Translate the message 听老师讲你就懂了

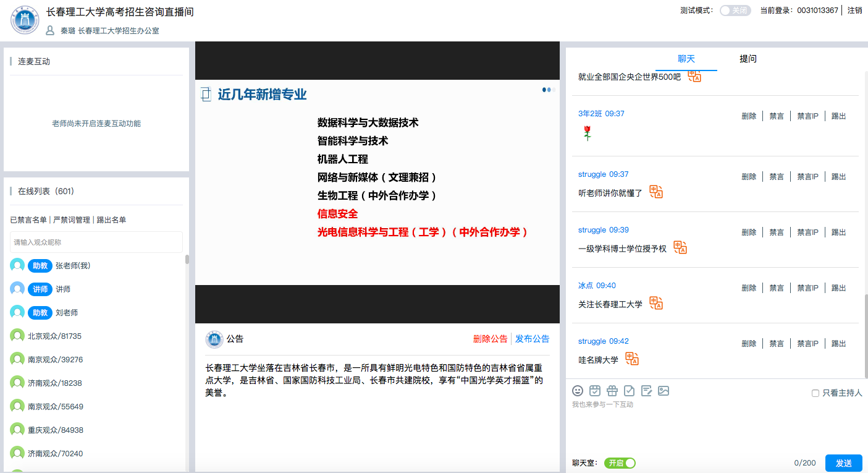tap(656, 192)
